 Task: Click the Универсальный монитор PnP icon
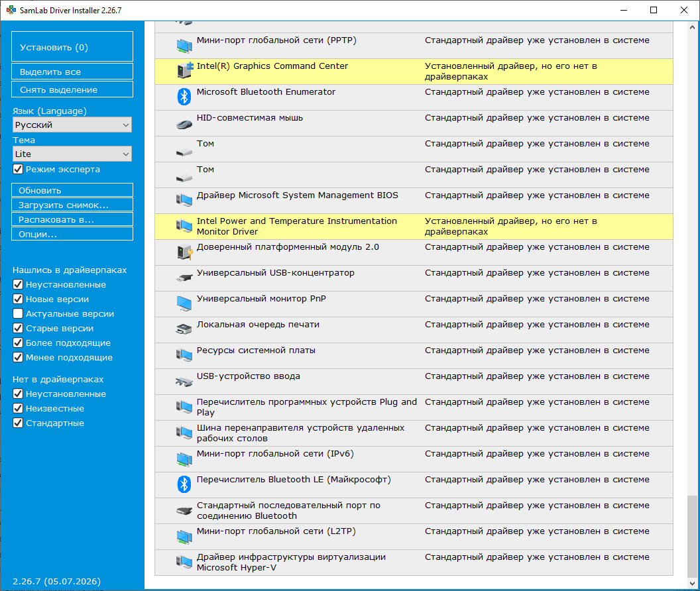pos(184,303)
